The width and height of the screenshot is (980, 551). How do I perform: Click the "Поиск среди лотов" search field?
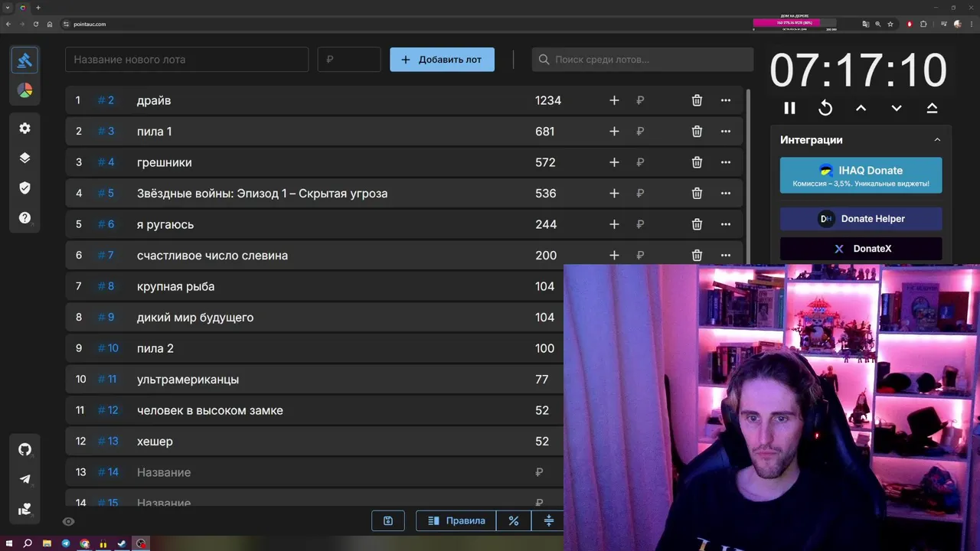642,60
